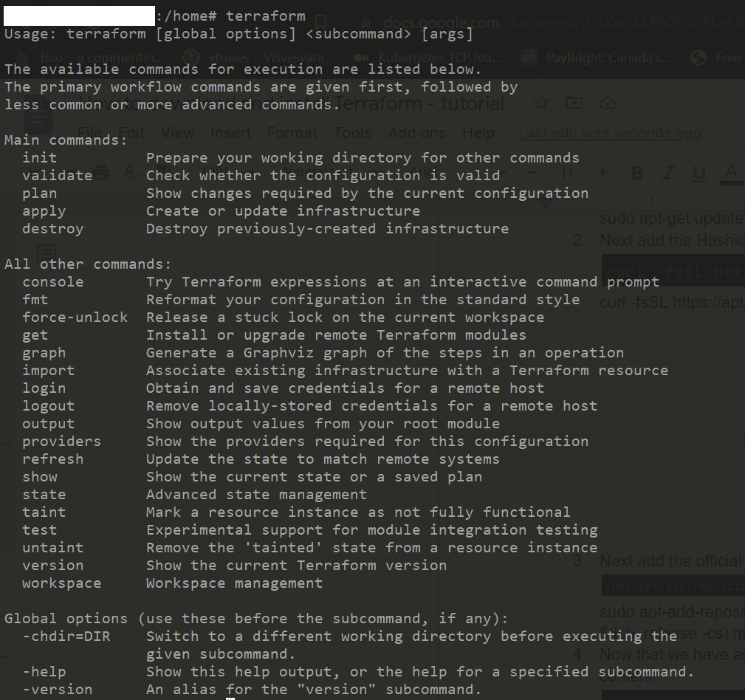Click the cloud save status icon
This screenshot has height=700, width=745.
tap(608, 103)
